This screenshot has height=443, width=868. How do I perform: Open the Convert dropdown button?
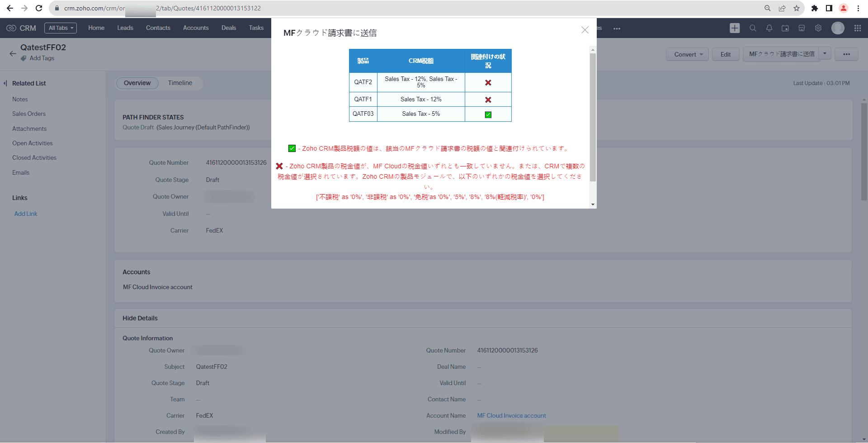click(x=687, y=54)
